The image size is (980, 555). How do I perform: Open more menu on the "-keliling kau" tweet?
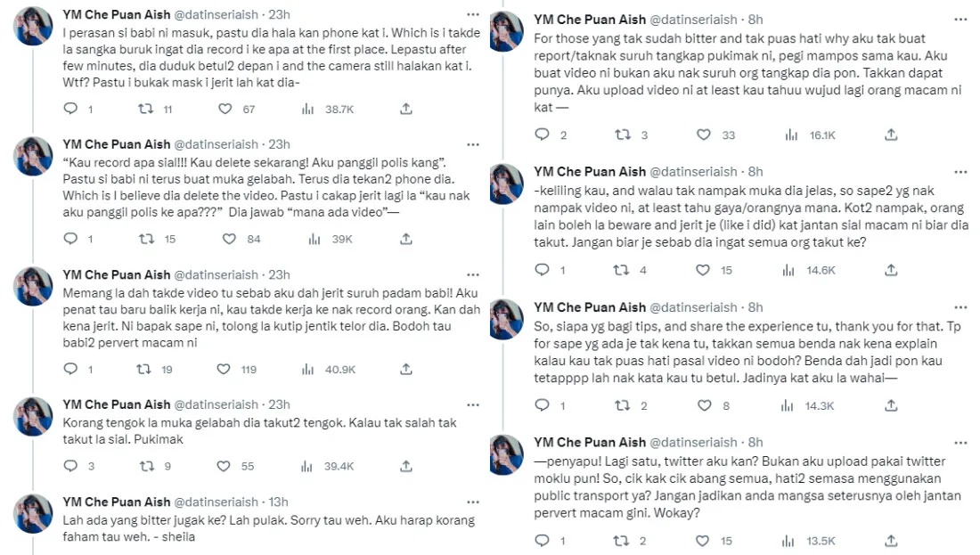pyautogui.click(x=960, y=171)
